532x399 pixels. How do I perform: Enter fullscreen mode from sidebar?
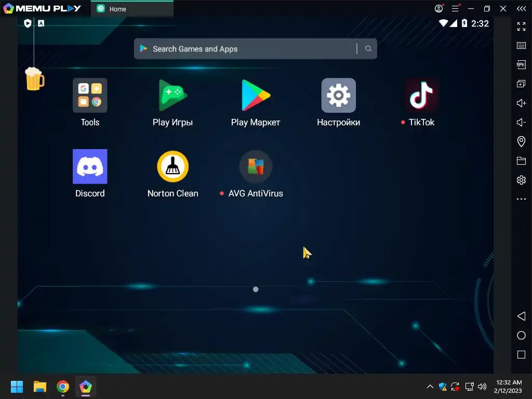pyautogui.click(x=521, y=26)
